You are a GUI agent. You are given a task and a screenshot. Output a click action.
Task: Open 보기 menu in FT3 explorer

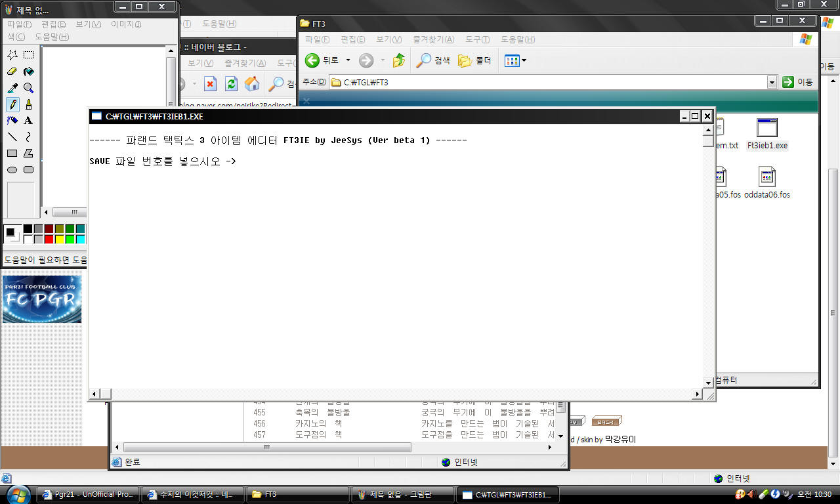click(x=388, y=39)
